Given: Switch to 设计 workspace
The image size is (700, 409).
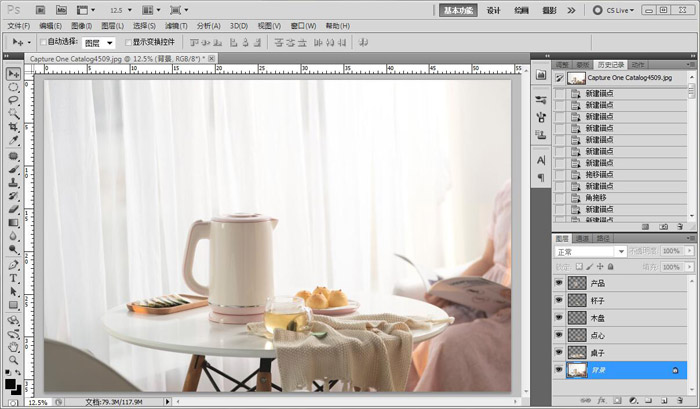Looking at the screenshot, I should 494,10.
